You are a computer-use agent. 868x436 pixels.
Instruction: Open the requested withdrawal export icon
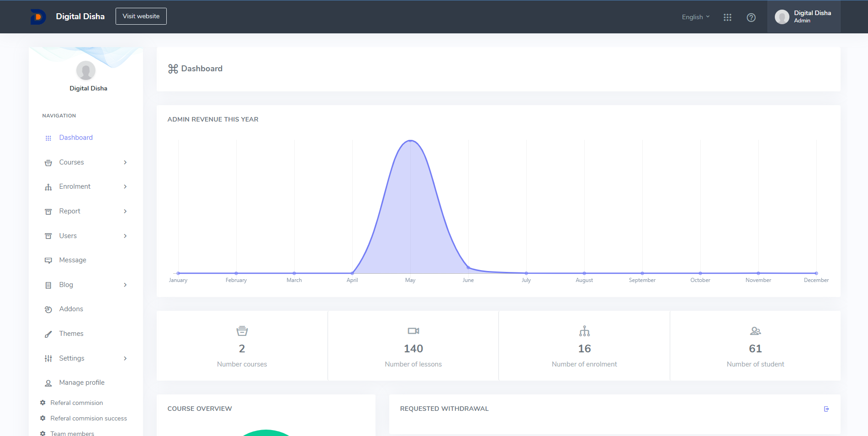click(826, 409)
